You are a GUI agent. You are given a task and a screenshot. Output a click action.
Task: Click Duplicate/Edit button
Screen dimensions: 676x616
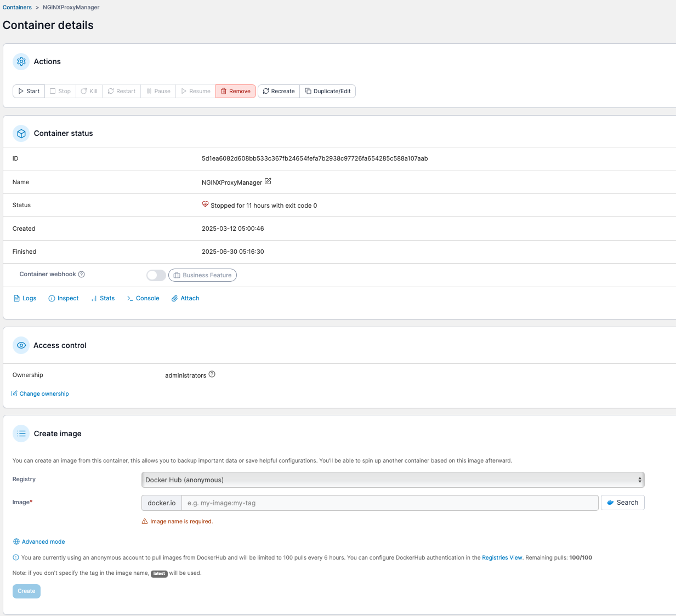[x=328, y=91]
